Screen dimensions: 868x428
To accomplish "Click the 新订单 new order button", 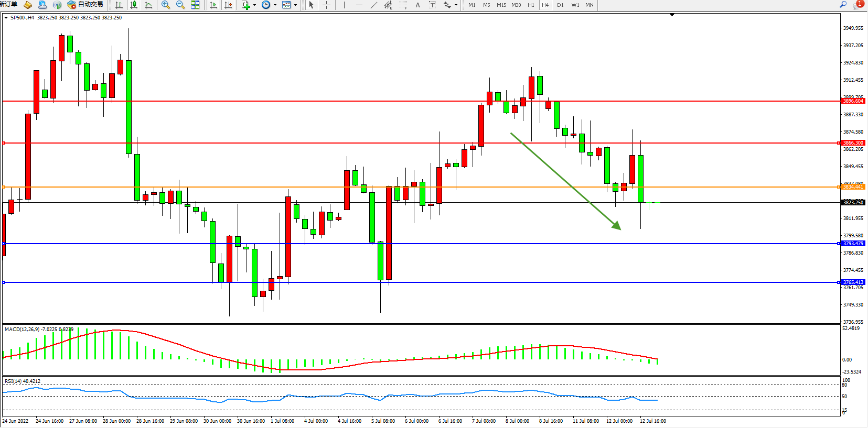I will [8, 4].
